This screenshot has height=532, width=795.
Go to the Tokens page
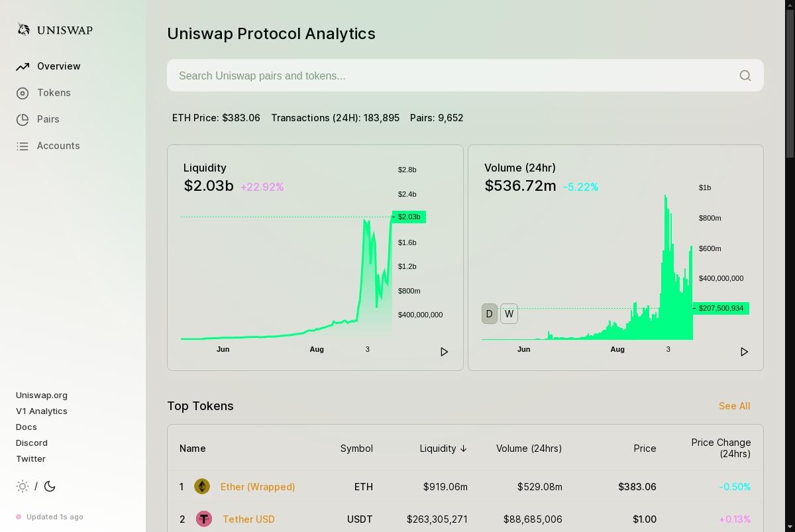[x=54, y=93]
